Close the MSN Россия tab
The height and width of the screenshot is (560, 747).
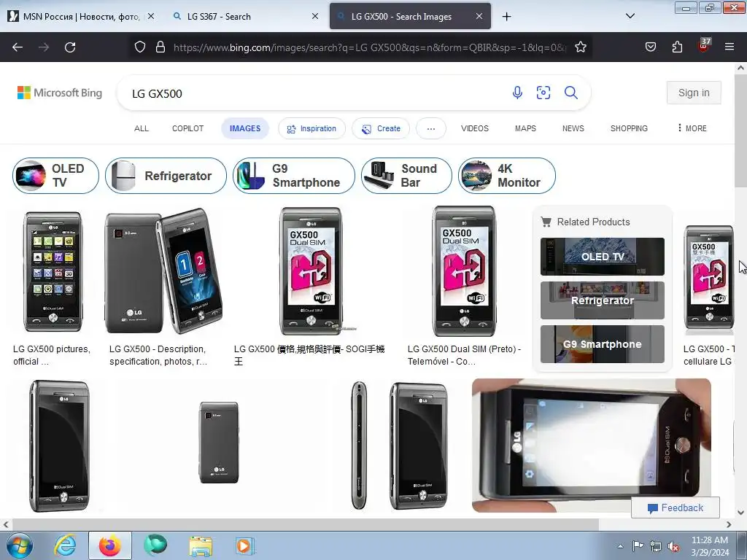pos(151,16)
